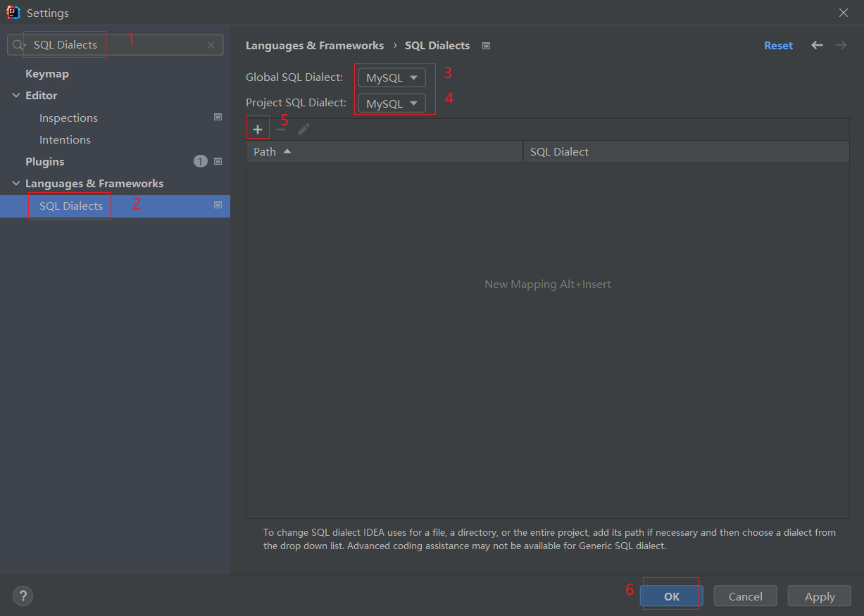Click the add mapping plus icon

258,130
